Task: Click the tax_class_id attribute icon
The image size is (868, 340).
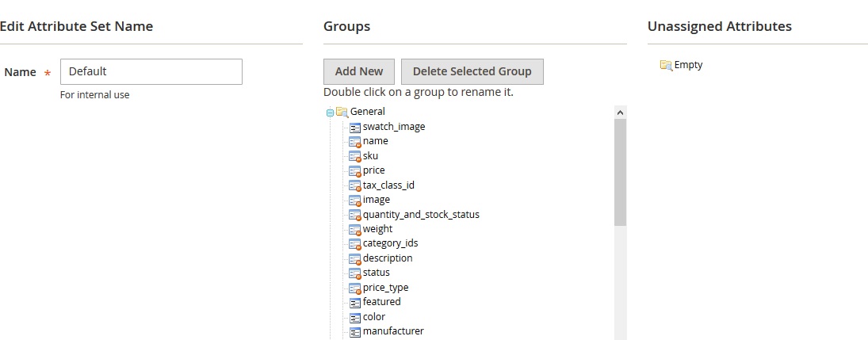Action: 355,185
